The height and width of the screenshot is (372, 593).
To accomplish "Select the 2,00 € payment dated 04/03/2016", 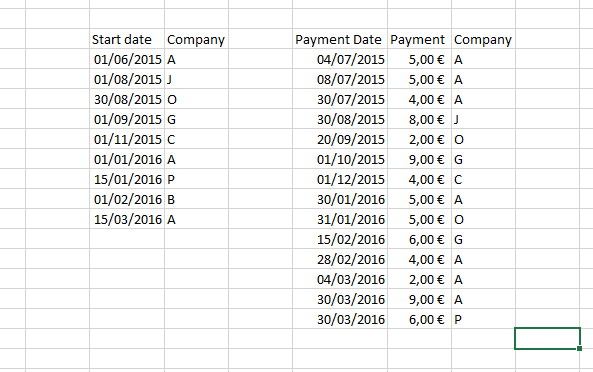I will 419,280.
